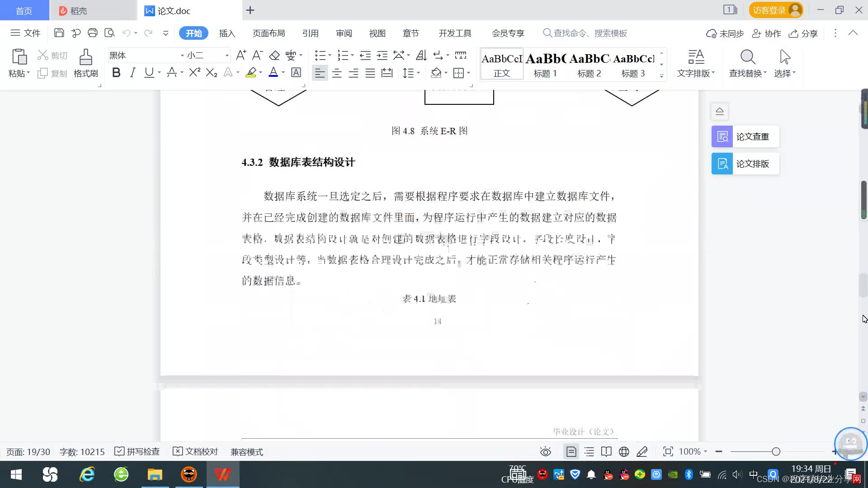
Task: Toggle eye protection mode icon
Action: (x=546, y=451)
